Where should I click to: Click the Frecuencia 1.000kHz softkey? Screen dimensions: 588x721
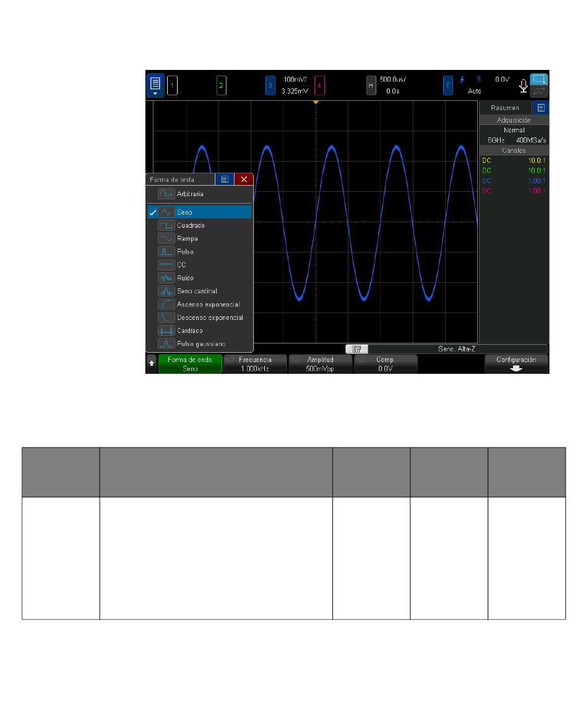pos(255,364)
